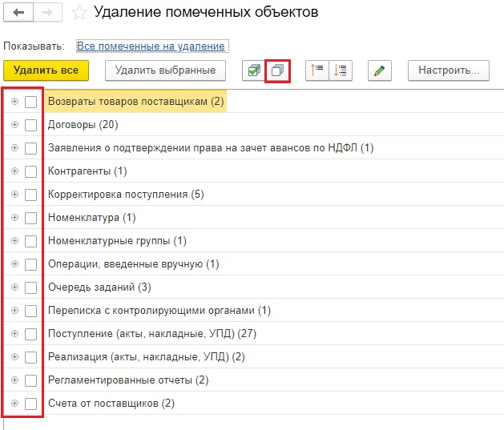Uncheck all items using empty boxes icon
The height and width of the screenshot is (430, 504).
(x=276, y=70)
